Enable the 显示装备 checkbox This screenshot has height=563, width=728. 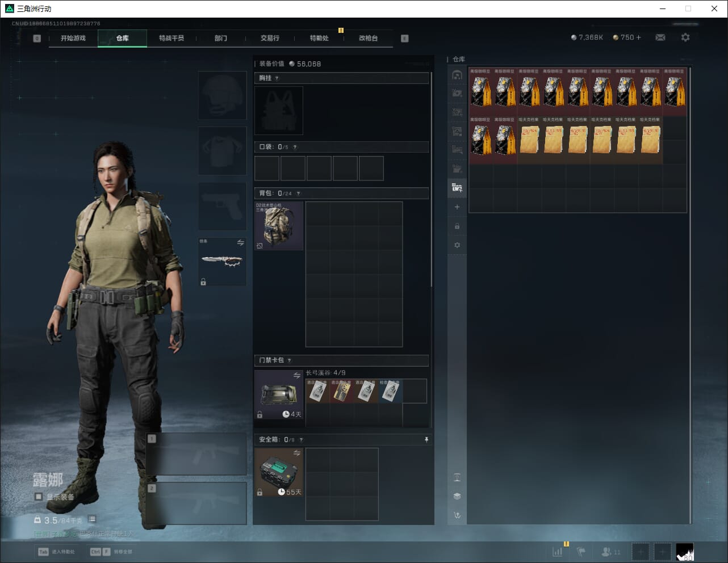point(39,497)
